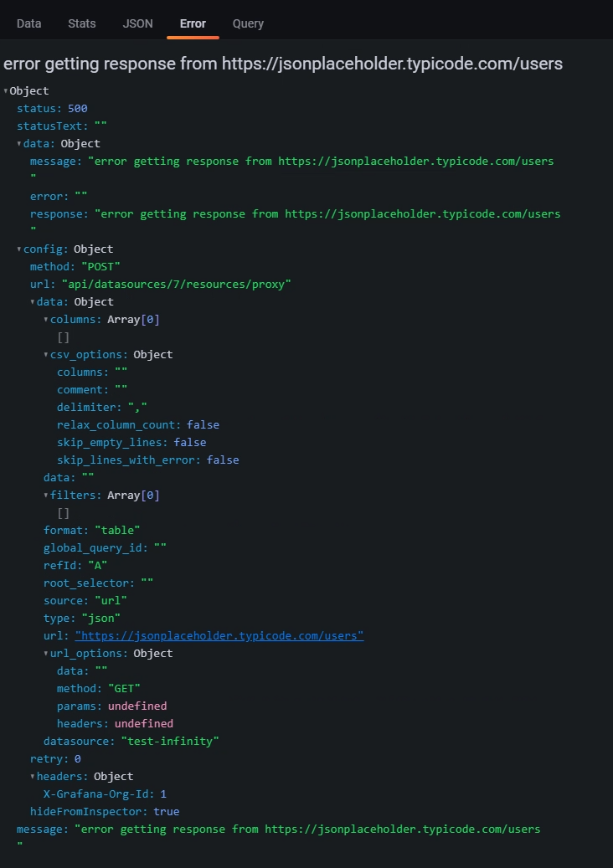613x868 pixels.
Task: Collapse the url_options: Object node
Action: click(46, 654)
